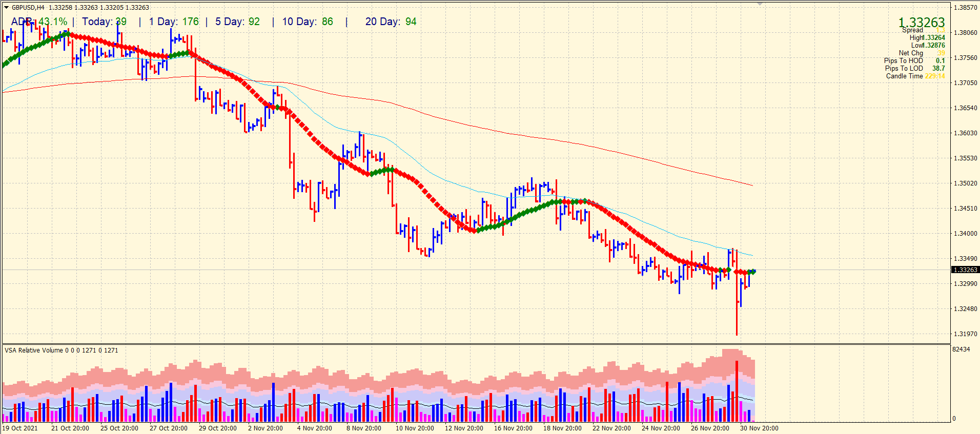Click the '18 Nov 20:00' time axis label
The width and height of the screenshot is (980, 434).
click(x=562, y=428)
